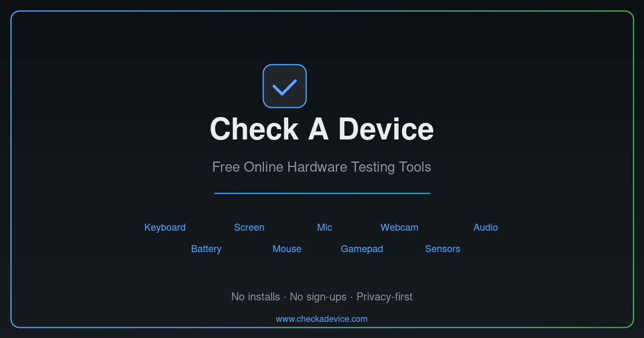Go to the Sensors test link
644x338 pixels.
pyautogui.click(x=443, y=249)
